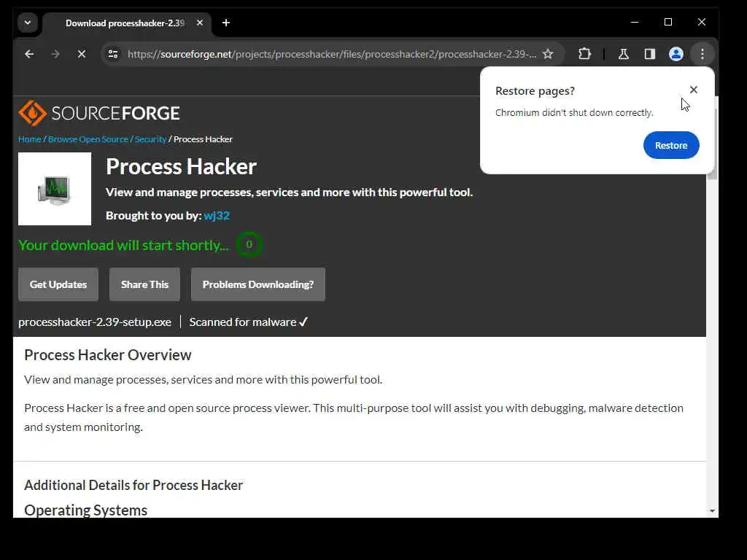The height and width of the screenshot is (560, 747).
Task: Open the Extensions puzzle icon
Action: 584,54
